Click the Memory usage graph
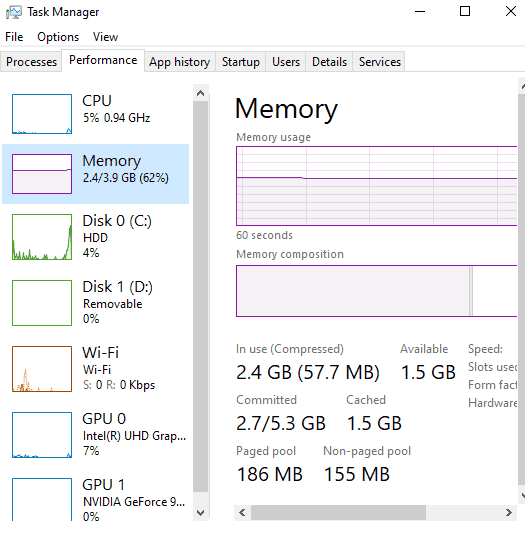Screen dimensions: 525x534 click(377, 186)
